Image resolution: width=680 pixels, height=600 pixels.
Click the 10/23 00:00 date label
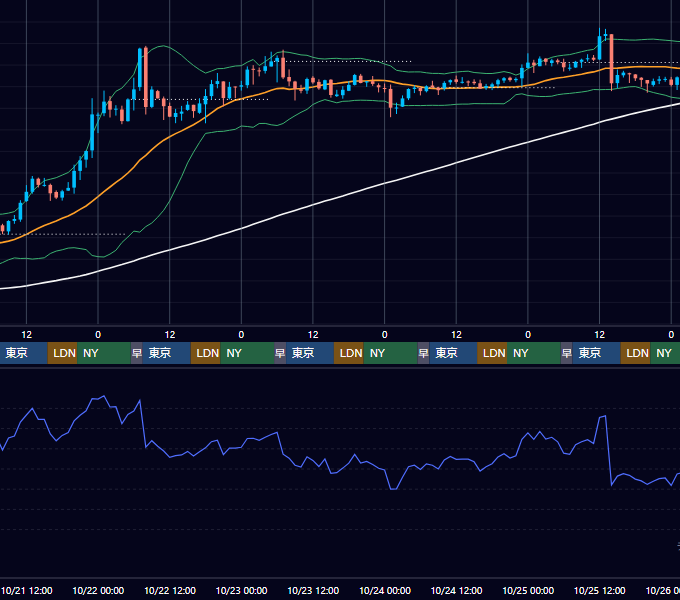coord(242,590)
